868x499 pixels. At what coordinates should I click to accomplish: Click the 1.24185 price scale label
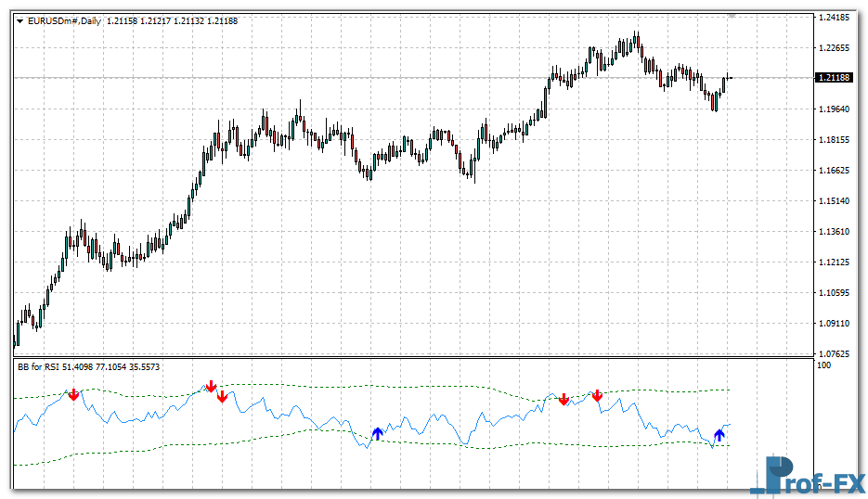836,18
